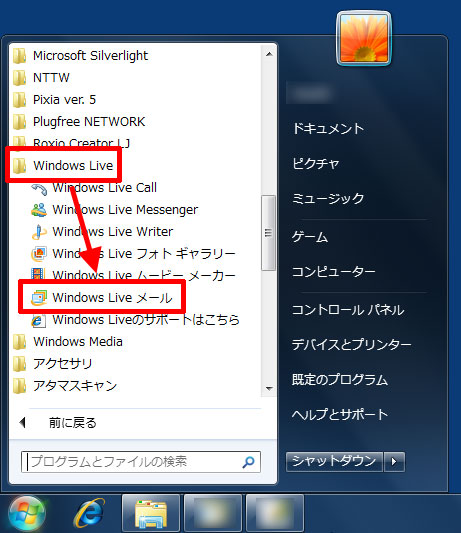Screen dimensions: 461x533
Task: Click 前に戻る to return to previous menu
Action: coord(73,423)
